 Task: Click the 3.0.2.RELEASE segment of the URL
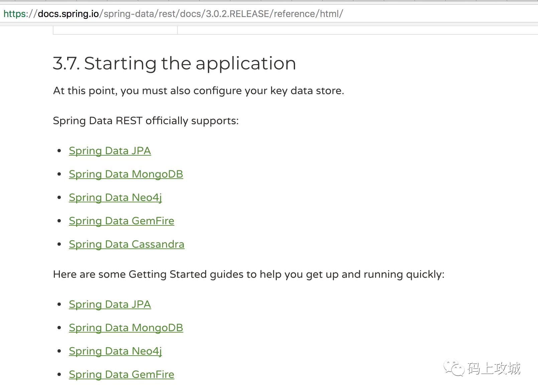(237, 14)
